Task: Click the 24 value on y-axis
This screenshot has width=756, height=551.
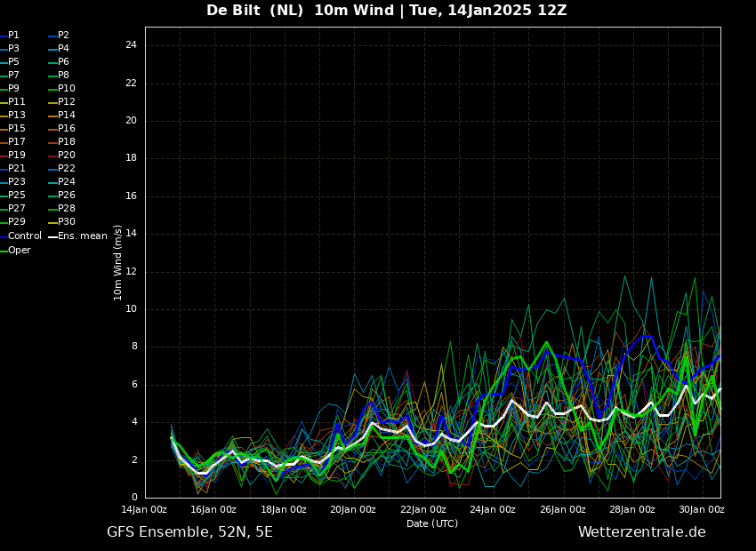Action: pos(131,45)
